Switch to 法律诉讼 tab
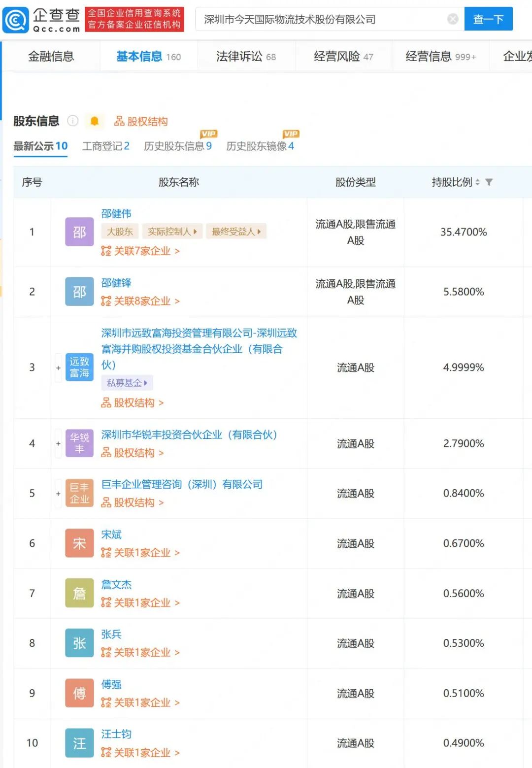 (x=246, y=56)
